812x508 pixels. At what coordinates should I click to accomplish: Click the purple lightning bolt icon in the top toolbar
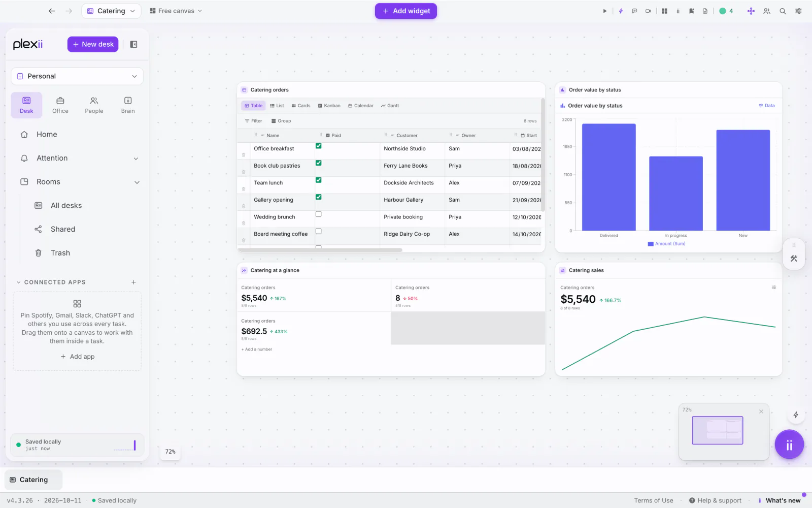coord(621,11)
